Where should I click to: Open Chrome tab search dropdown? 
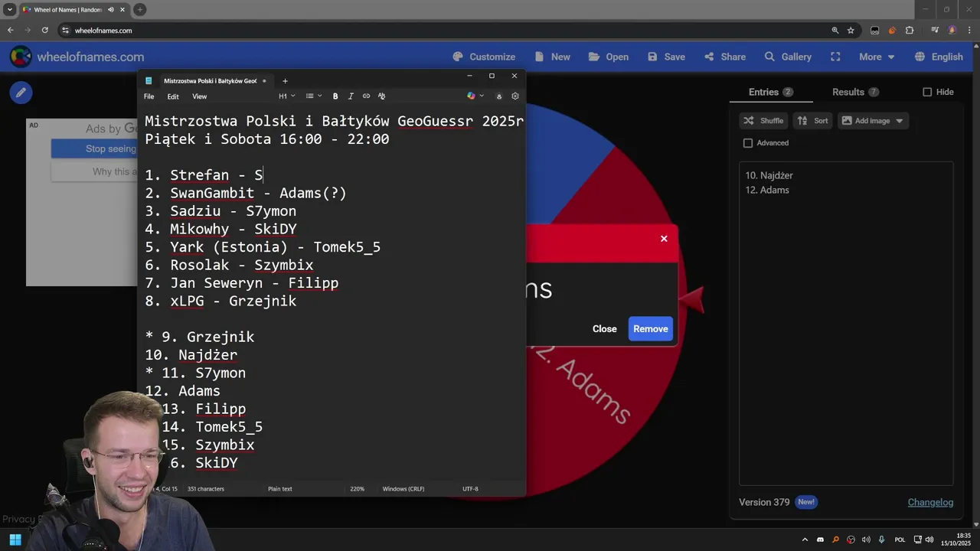point(10,10)
